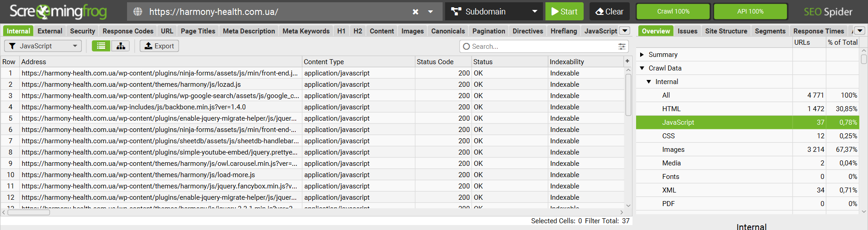Viewport: 868px width, 230px height.
Task: Clear the crawl data
Action: pyautogui.click(x=609, y=12)
